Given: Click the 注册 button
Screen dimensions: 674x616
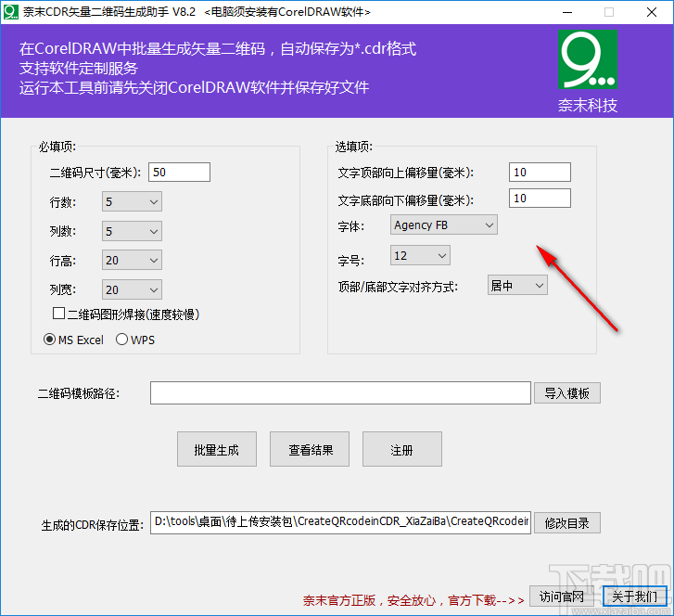Looking at the screenshot, I should 402,450.
